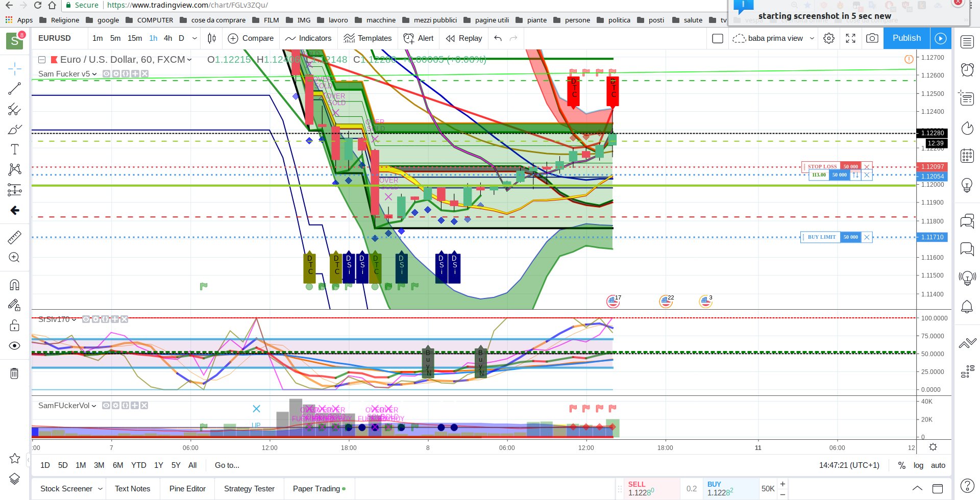Toggle percent scale mode
980x500 pixels.
tap(902, 465)
